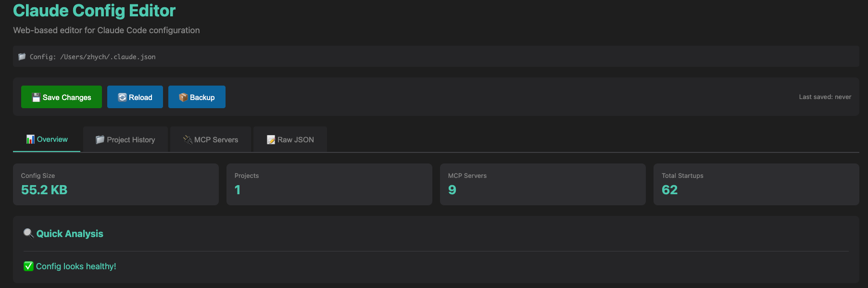Screen dimensions: 868x288
Task: Click the Quick Analysis heading
Action: click(70, 234)
